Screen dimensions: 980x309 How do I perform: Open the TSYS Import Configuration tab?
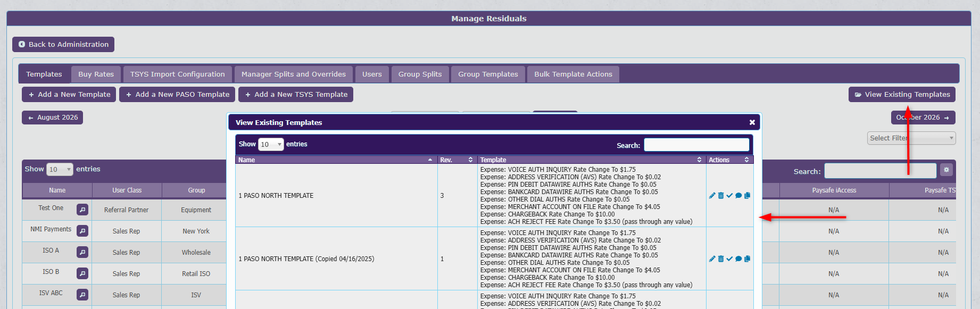[178, 74]
